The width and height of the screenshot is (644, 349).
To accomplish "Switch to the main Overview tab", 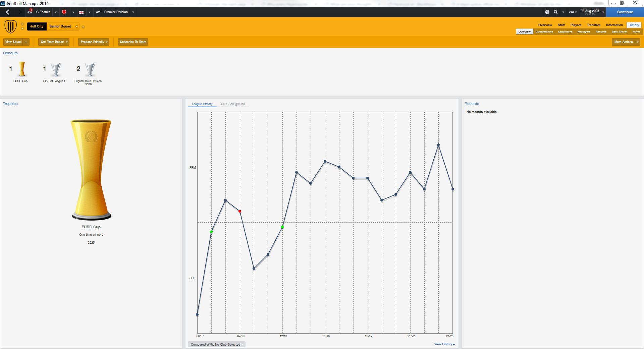I will 545,25.
